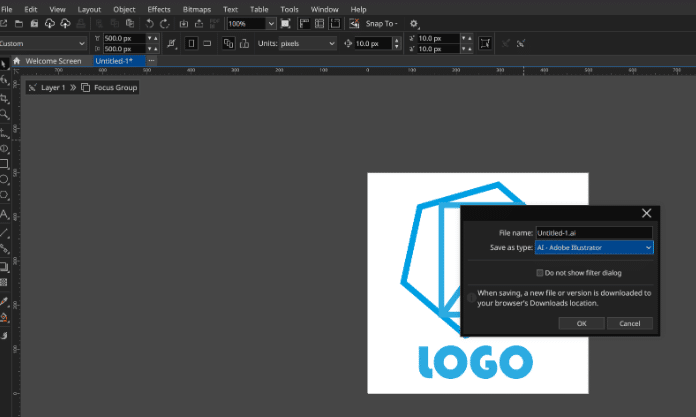The height and width of the screenshot is (417, 696).
Task: Click the Options gear icon
Action: click(x=414, y=24)
